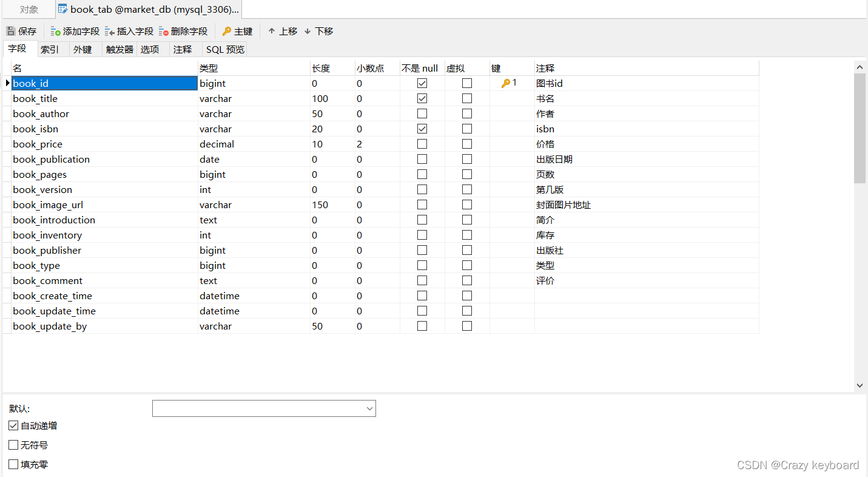This screenshot has width=868, height=477.
Task: Select the book_version field name
Action: [42, 189]
